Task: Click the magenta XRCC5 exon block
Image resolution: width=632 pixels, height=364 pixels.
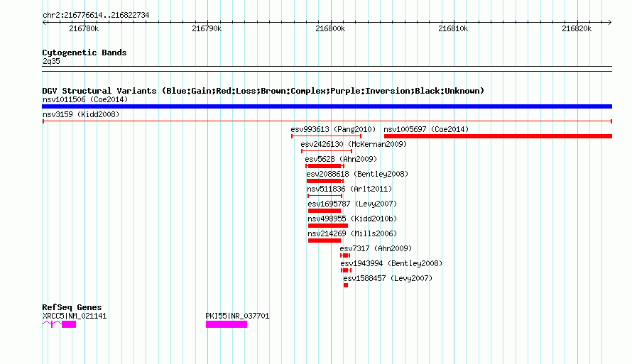Action: (x=69, y=324)
